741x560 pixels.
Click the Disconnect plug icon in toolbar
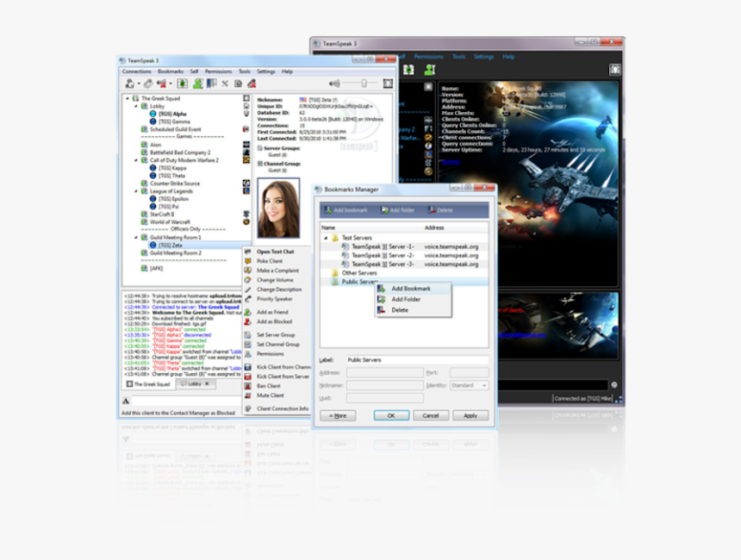(148, 84)
